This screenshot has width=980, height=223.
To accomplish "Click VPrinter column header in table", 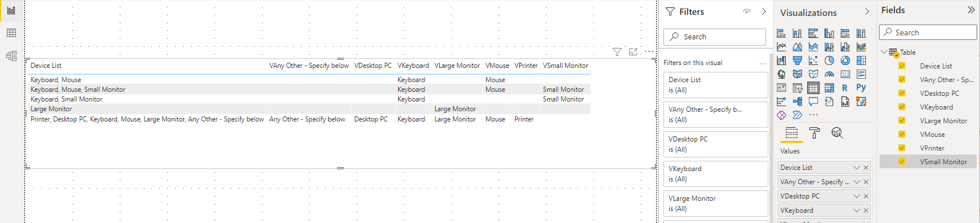I will tap(526, 66).
